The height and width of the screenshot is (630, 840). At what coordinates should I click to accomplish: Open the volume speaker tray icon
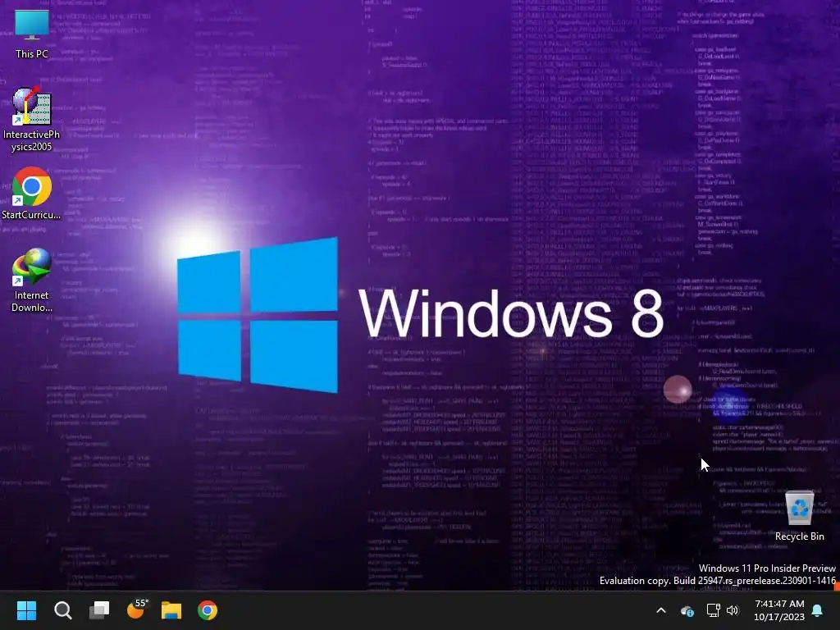pos(733,610)
